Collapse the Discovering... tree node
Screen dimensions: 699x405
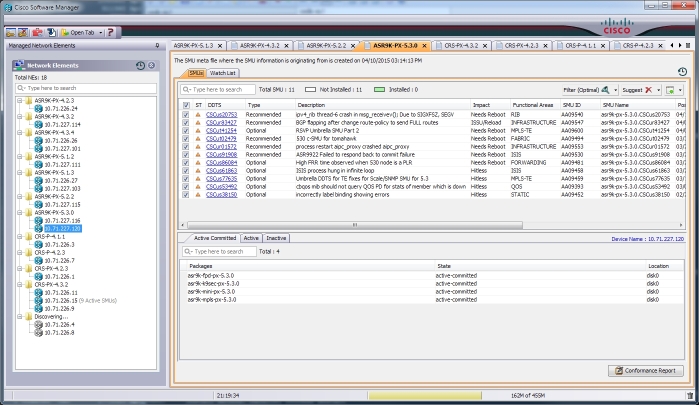(x=20, y=317)
